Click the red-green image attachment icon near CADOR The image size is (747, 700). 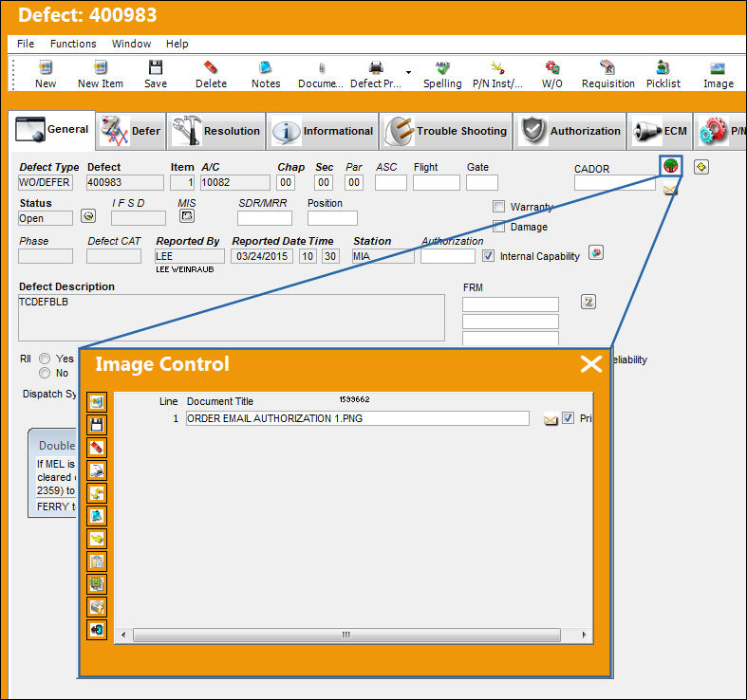click(671, 166)
